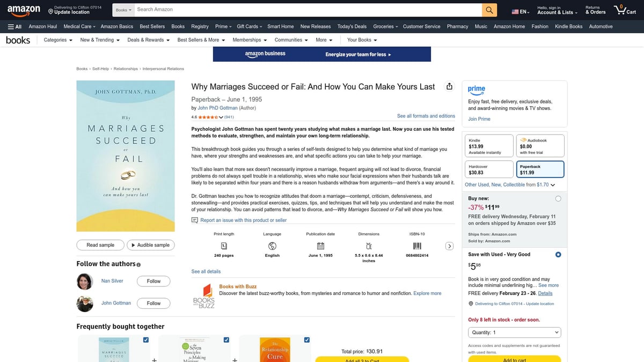Open the Today's Deals menu
The image size is (644, 362).
coord(352,26)
